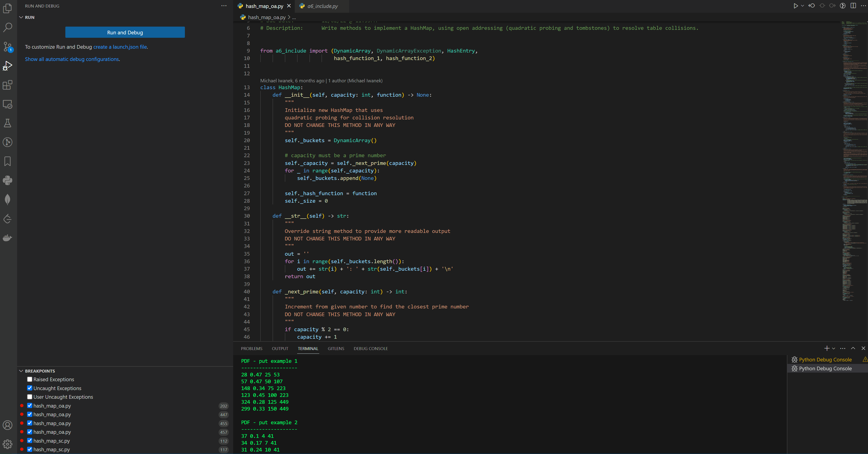The image size is (868, 454).
Task: Disable hash_map_oa.py breakpoint at line 447
Action: (30, 414)
